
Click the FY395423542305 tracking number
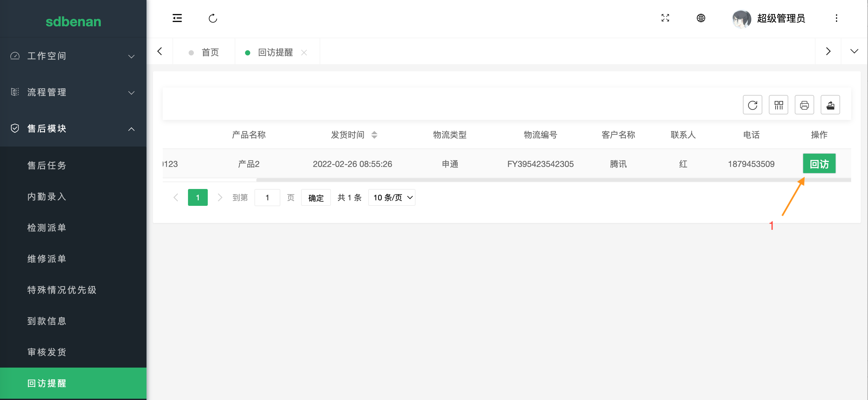pos(540,164)
